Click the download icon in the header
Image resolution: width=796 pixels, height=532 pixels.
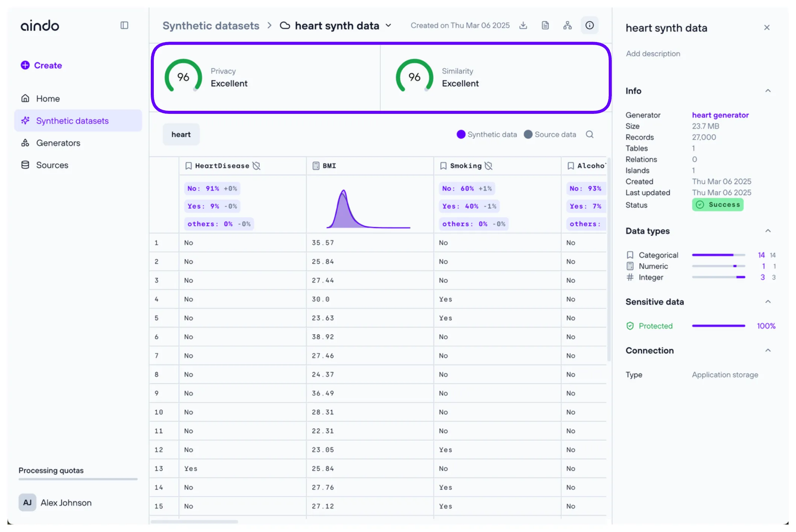coord(523,25)
